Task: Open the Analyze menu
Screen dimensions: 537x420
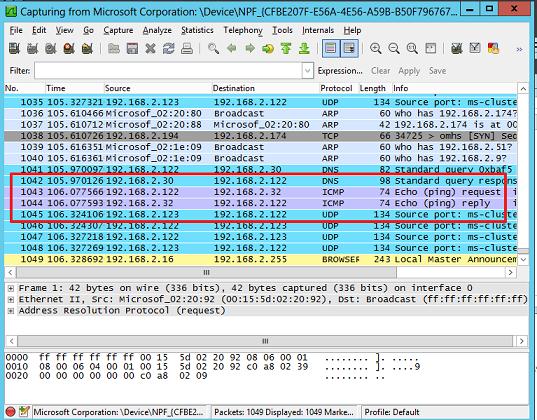Action: [x=157, y=30]
